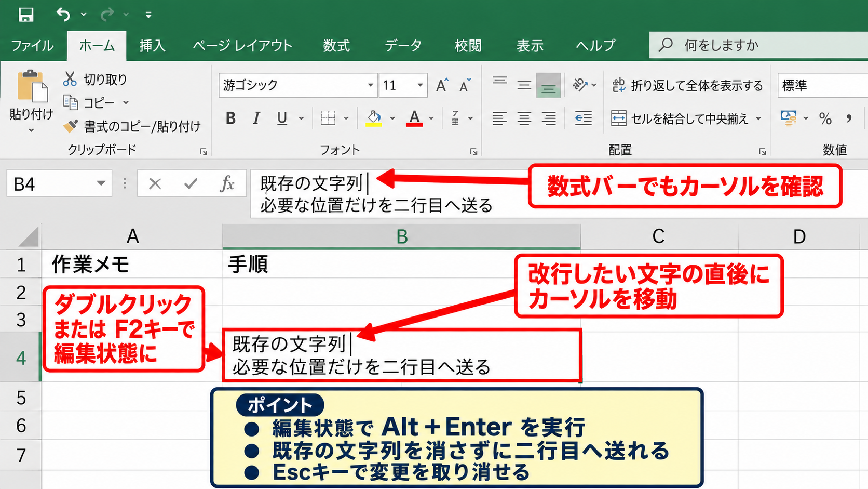The height and width of the screenshot is (489, 868).
Task: Open the font name 游ゴシック dropdown
Action: [x=370, y=85]
